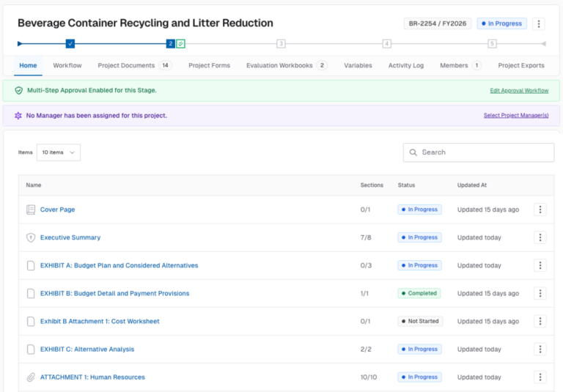Click the paperclip icon for ATTACHMENT 1
The height and width of the screenshot is (392, 563).
click(x=31, y=377)
